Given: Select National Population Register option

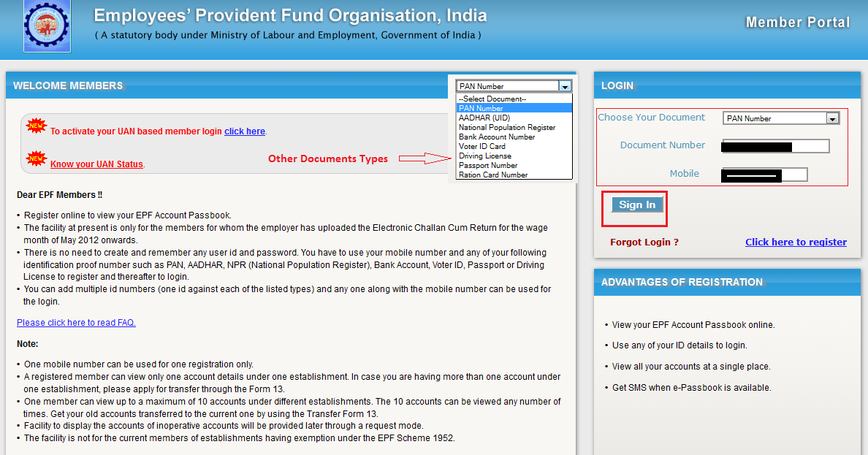Looking at the screenshot, I should click(507, 127).
